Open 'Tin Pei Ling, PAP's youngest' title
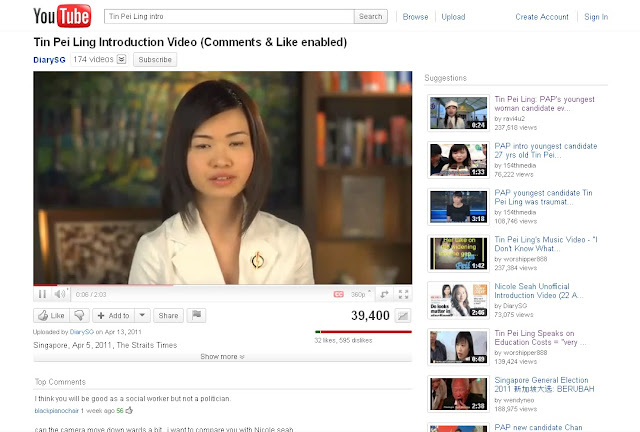 (544, 104)
